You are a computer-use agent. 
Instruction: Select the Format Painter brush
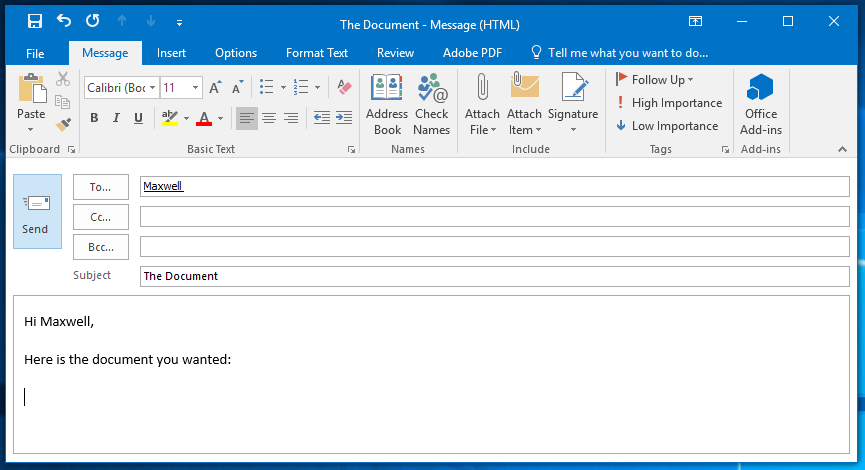pyautogui.click(x=63, y=125)
